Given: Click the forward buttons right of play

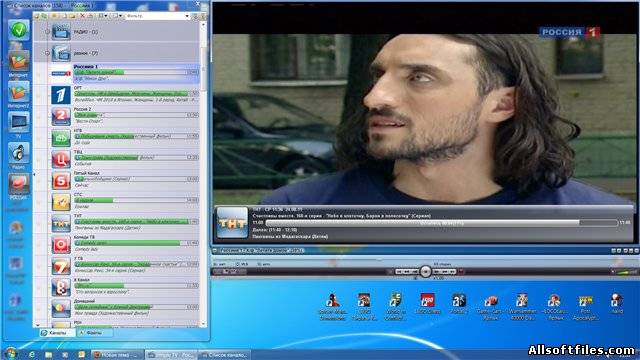Looking at the screenshot, I should 444,271.
